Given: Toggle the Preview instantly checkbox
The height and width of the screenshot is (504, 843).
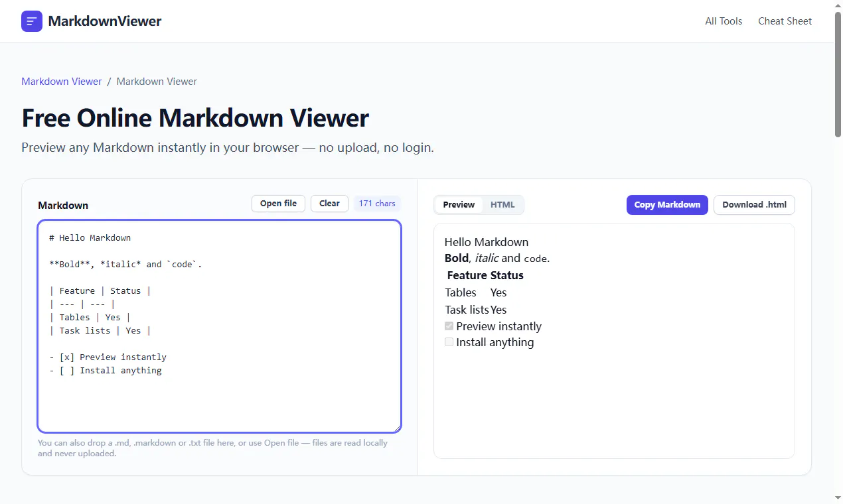Looking at the screenshot, I should [x=449, y=326].
